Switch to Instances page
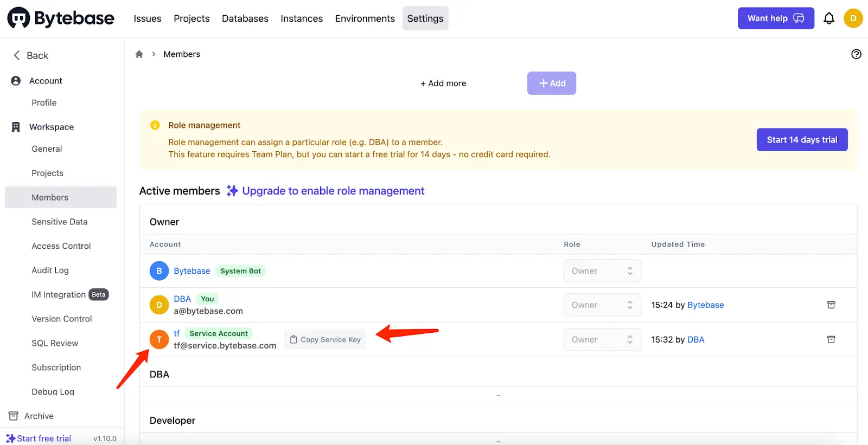Image resolution: width=868 pixels, height=445 pixels. click(302, 18)
